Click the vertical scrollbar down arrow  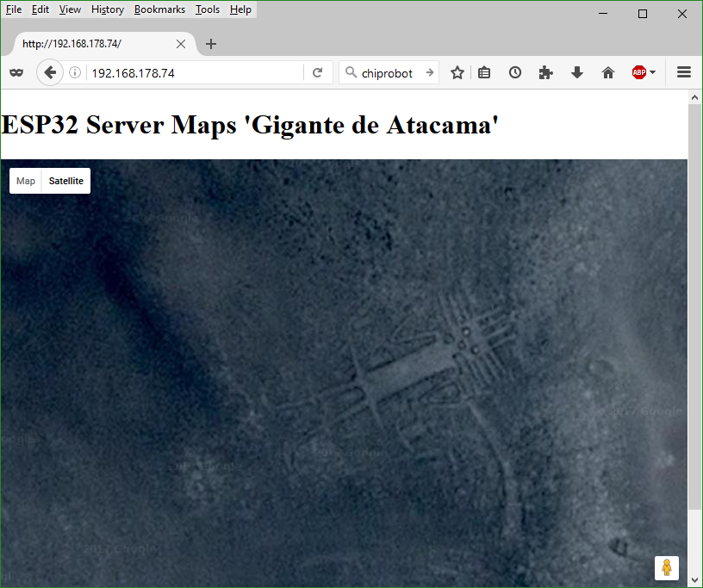(x=695, y=580)
